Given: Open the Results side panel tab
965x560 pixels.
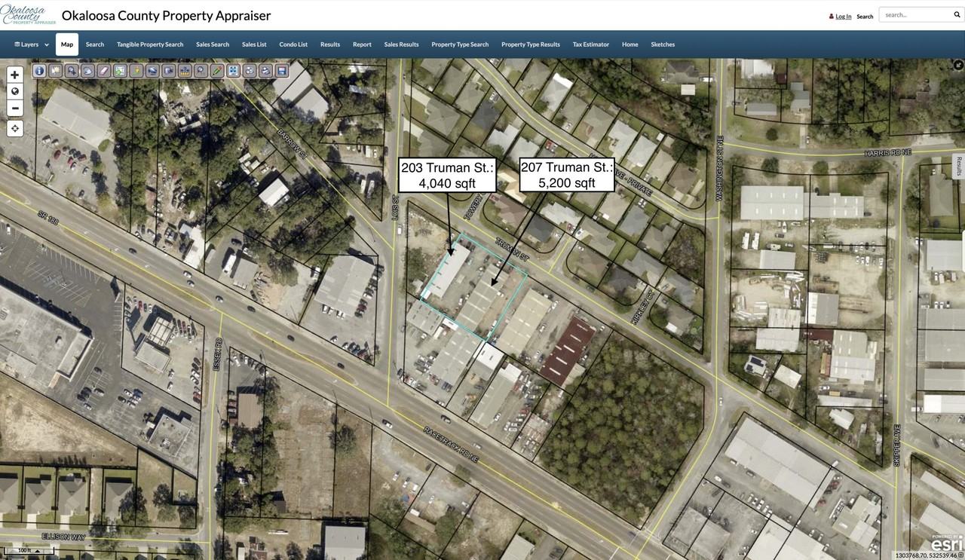Looking at the screenshot, I should click(958, 166).
